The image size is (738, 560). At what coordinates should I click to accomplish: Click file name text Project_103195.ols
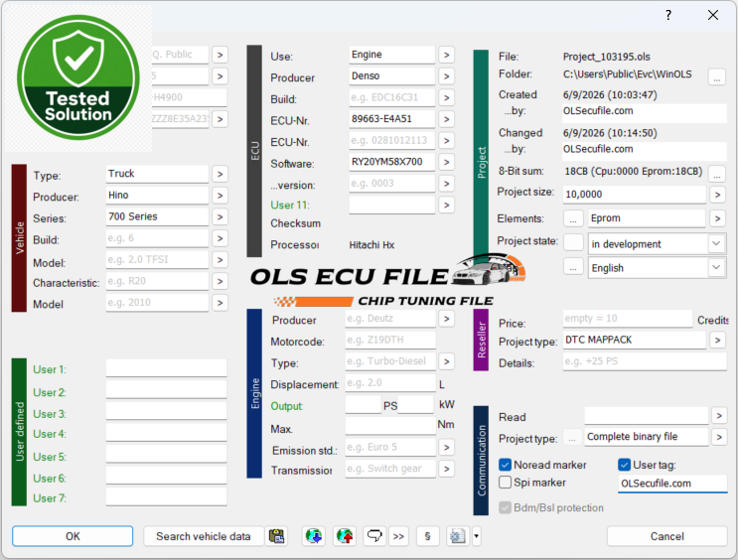click(x=606, y=57)
